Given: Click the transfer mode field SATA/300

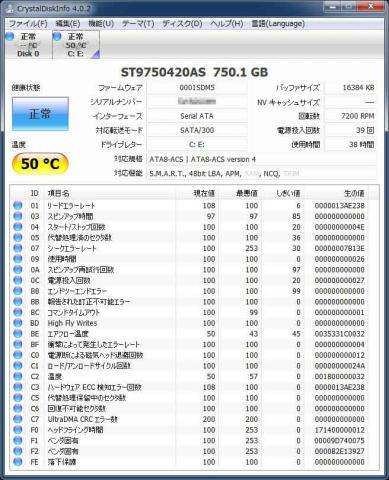Looking at the screenshot, I should pos(197,130).
